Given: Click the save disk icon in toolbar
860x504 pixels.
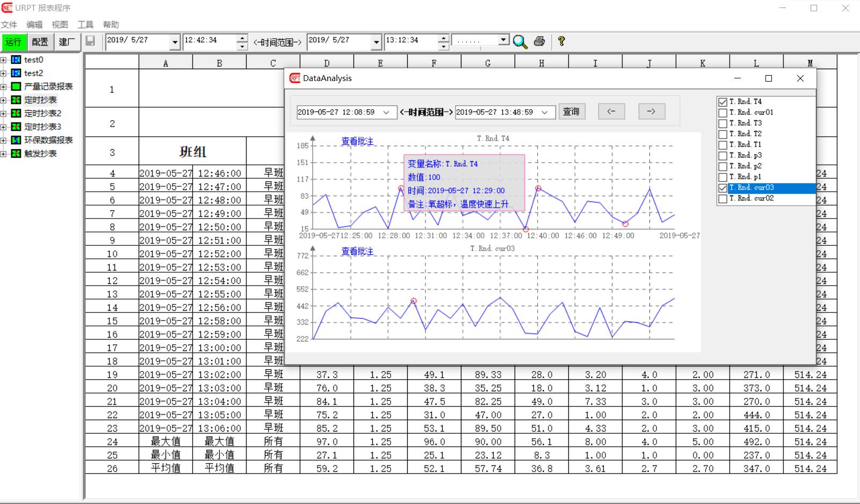Looking at the screenshot, I should (x=90, y=41).
